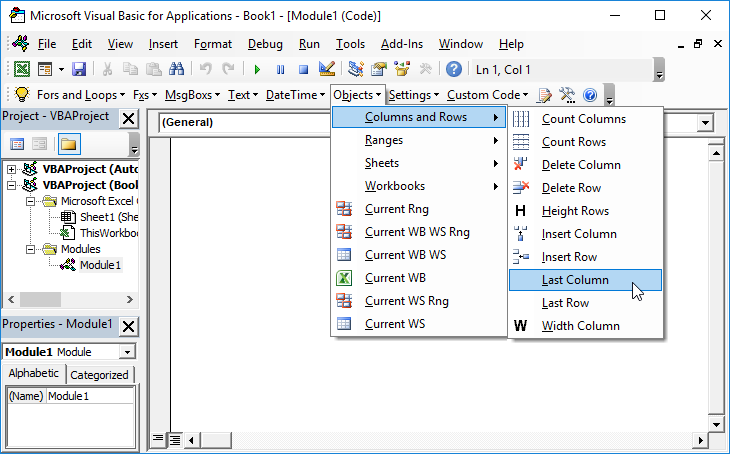Click the View Code icon in the Project panel
This screenshot has width=730, height=454.
tap(18, 144)
